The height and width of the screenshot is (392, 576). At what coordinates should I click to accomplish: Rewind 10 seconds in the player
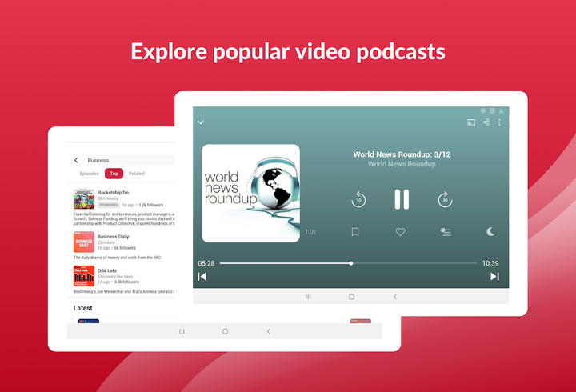pyautogui.click(x=358, y=200)
